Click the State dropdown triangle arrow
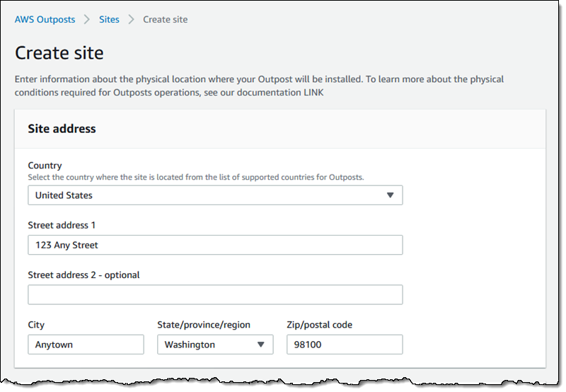The width and height of the screenshot is (566, 392). click(260, 345)
